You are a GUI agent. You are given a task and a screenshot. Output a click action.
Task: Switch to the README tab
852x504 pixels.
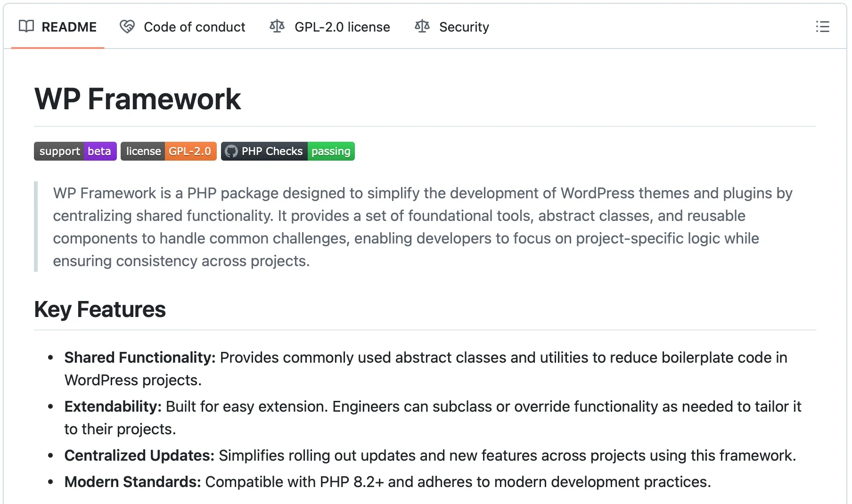69,27
